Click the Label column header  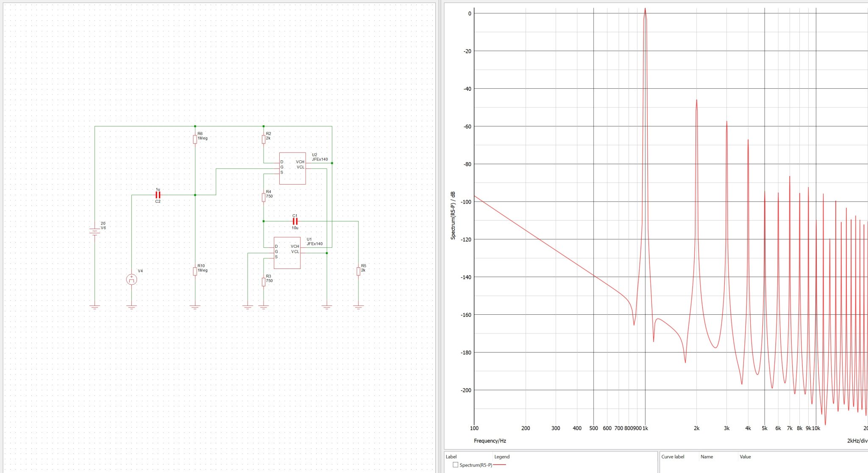click(x=451, y=457)
